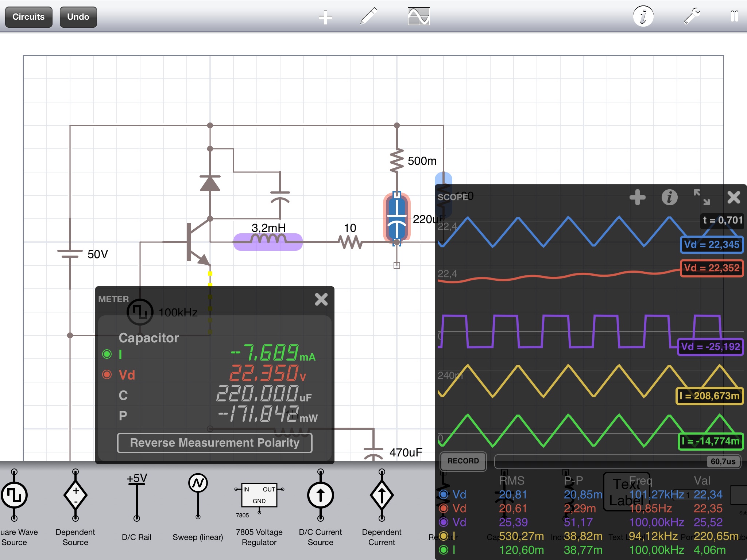Click Reverse Measurement Polarity button

click(214, 443)
